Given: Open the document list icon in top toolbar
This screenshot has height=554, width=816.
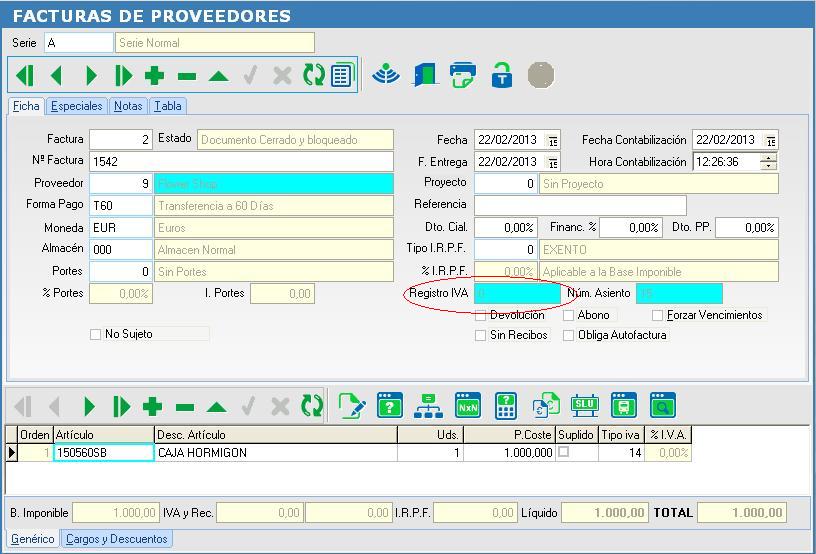Looking at the screenshot, I should point(343,75).
